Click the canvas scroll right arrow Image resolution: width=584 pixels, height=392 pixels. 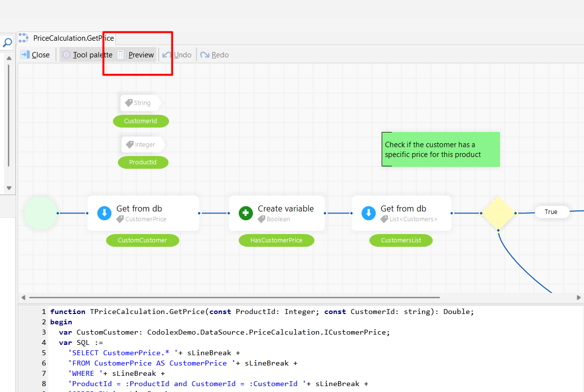[x=579, y=297]
